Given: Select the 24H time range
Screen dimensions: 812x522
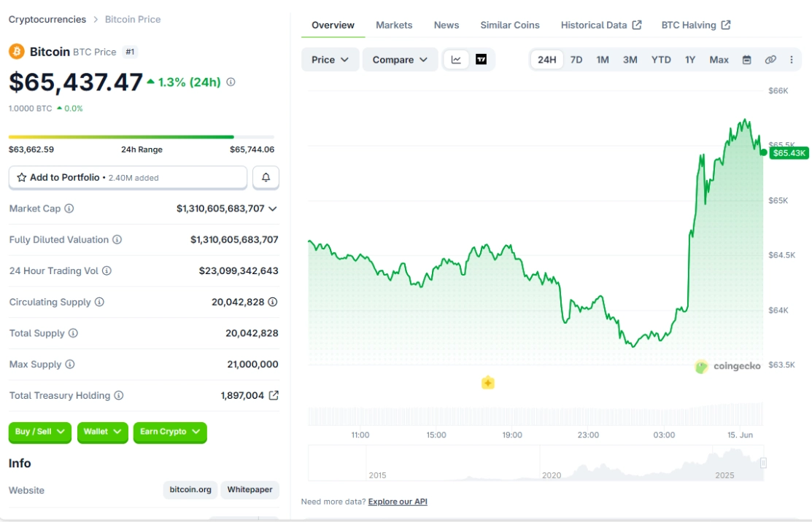Looking at the screenshot, I should click(x=547, y=60).
